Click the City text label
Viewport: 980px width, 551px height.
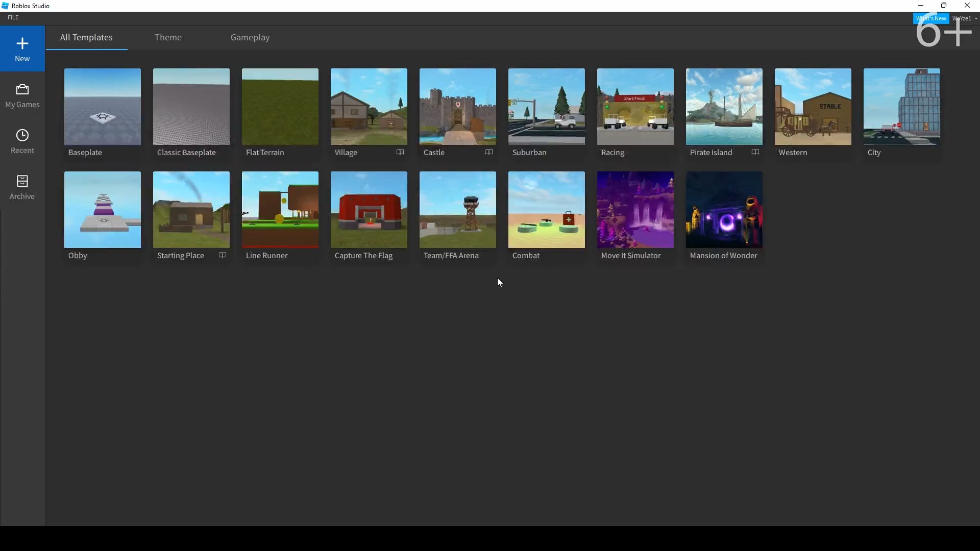point(874,153)
